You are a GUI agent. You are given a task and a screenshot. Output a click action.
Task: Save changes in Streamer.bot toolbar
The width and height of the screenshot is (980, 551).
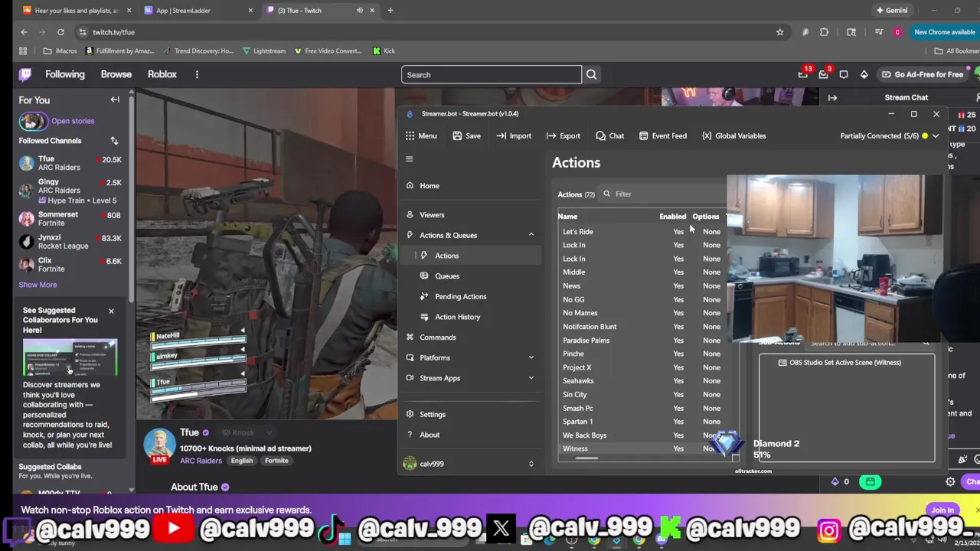tap(466, 135)
